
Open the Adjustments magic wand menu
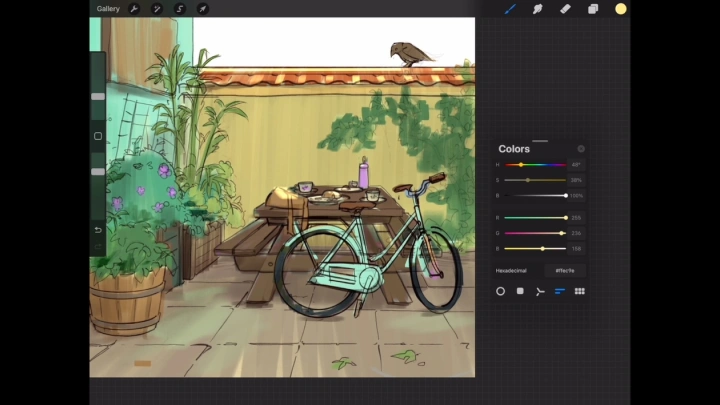[157, 9]
